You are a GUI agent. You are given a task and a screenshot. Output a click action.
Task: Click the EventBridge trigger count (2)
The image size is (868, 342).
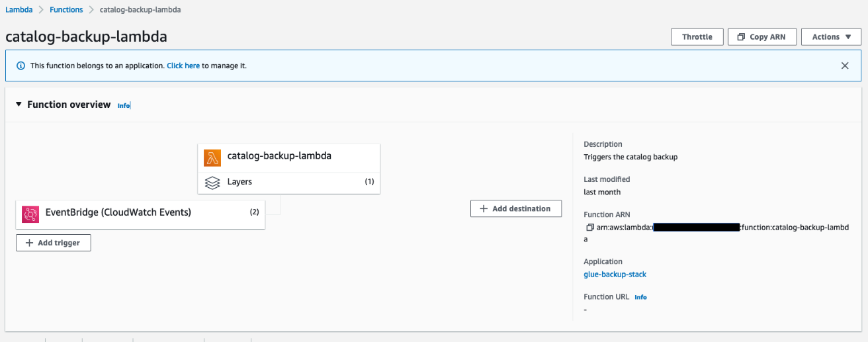pos(254,212)
